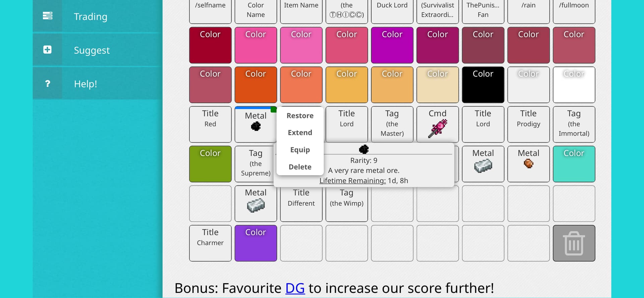The width and height of the screenshot is (644, 298).
Task: Open the Help! section
Action: [x=86, y=84]
